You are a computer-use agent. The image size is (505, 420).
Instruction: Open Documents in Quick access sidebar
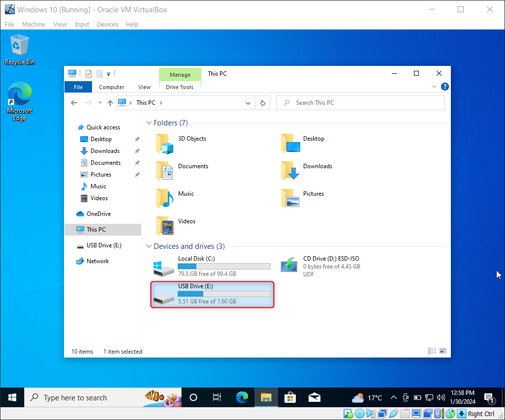pos(105,162)
